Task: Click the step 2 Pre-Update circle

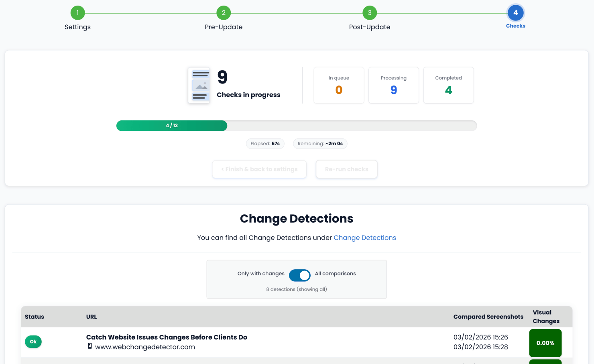Action: pos(224,13)
